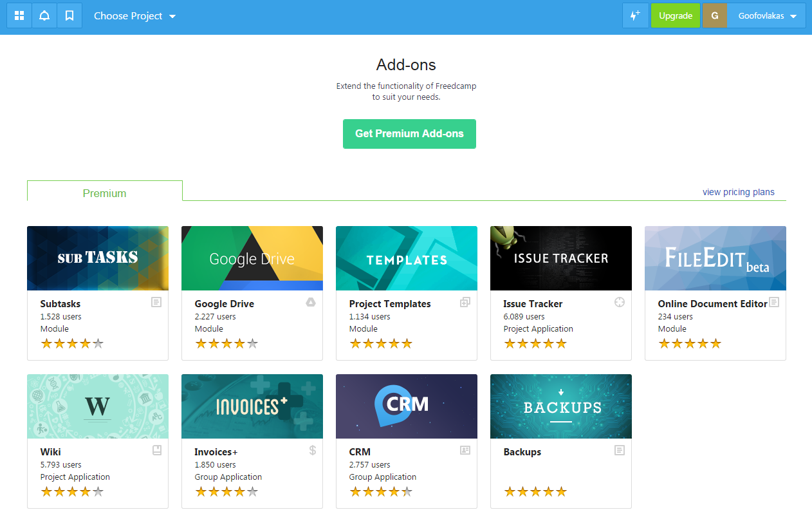
Task: Expand the Choose Project dropdown
Action: (x=134, y=15)
